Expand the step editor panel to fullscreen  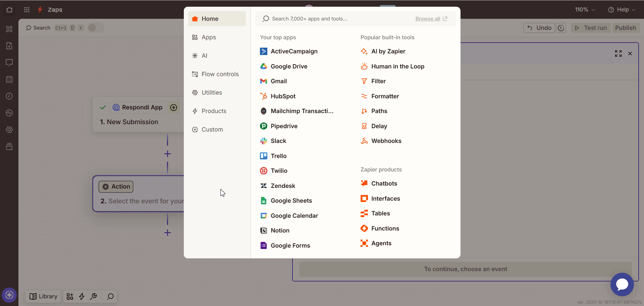pos(619,54)
